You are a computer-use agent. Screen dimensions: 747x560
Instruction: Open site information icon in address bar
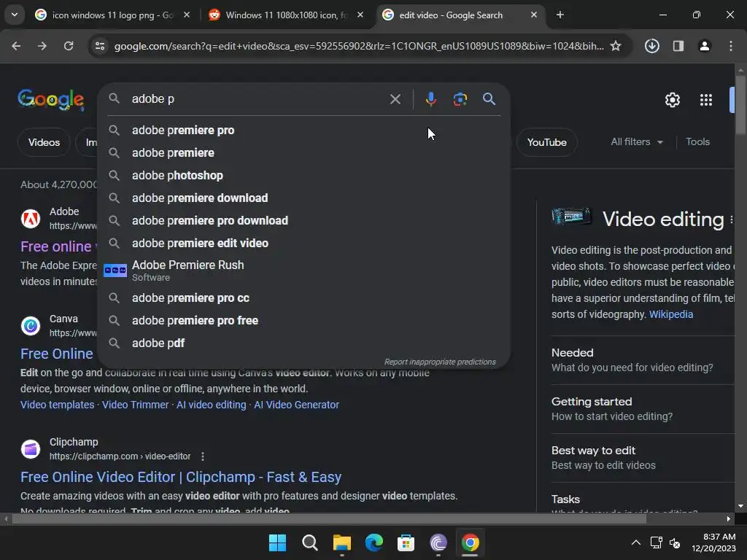[100, 46]
